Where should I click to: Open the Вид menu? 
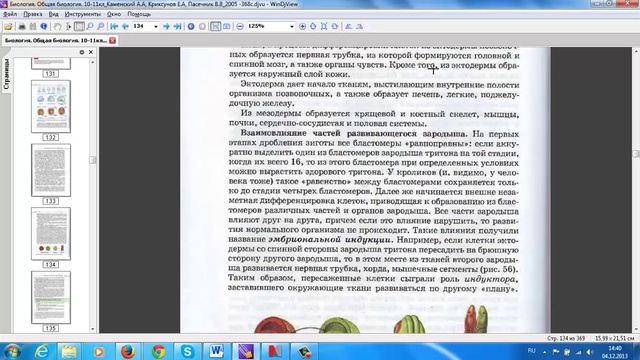click(53, 14)
